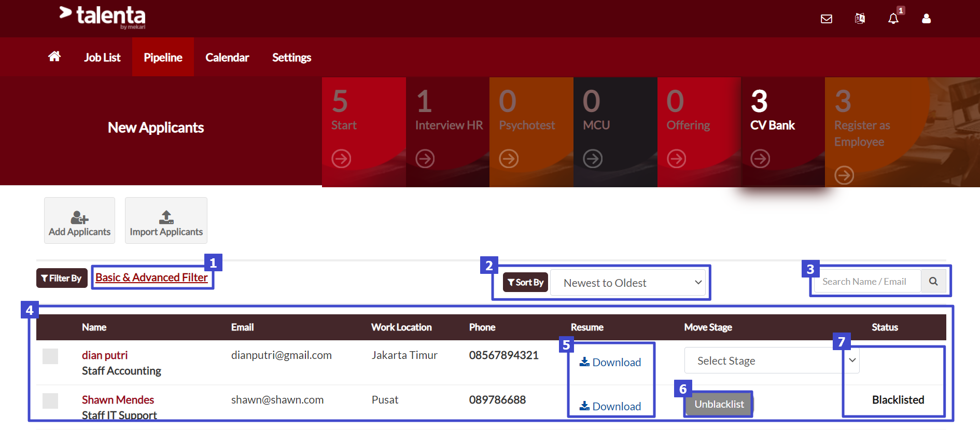Click the Pusat location cell
Image resolution: width=980 pixels, height=430 pixels.
[x=385, y=400]
